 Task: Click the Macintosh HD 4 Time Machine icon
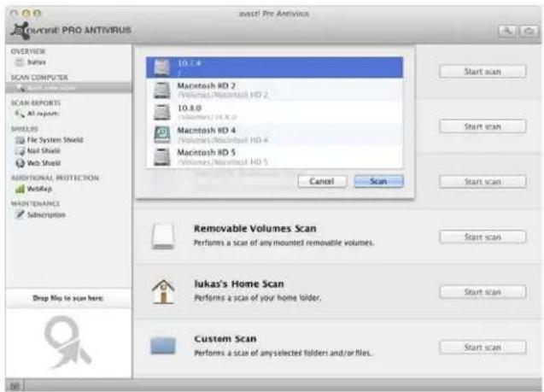point(162,135)
